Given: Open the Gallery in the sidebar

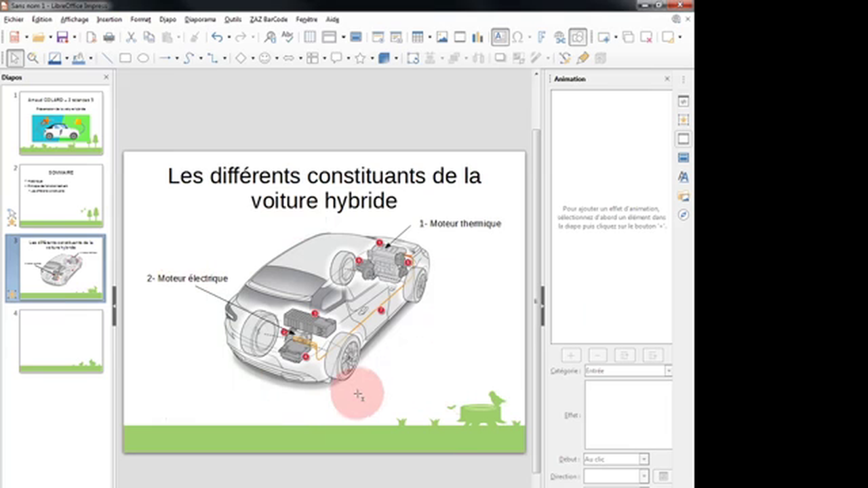Looking at the screenshot, I should (683, 197).
